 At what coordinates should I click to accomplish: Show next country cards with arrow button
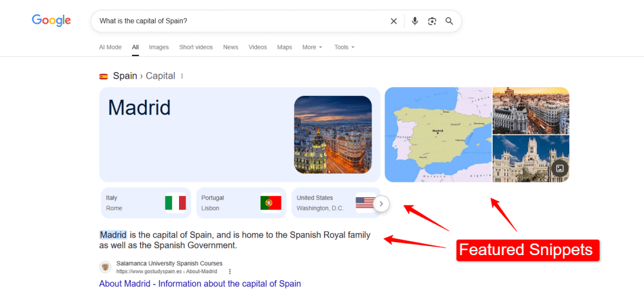coord(381,204)
